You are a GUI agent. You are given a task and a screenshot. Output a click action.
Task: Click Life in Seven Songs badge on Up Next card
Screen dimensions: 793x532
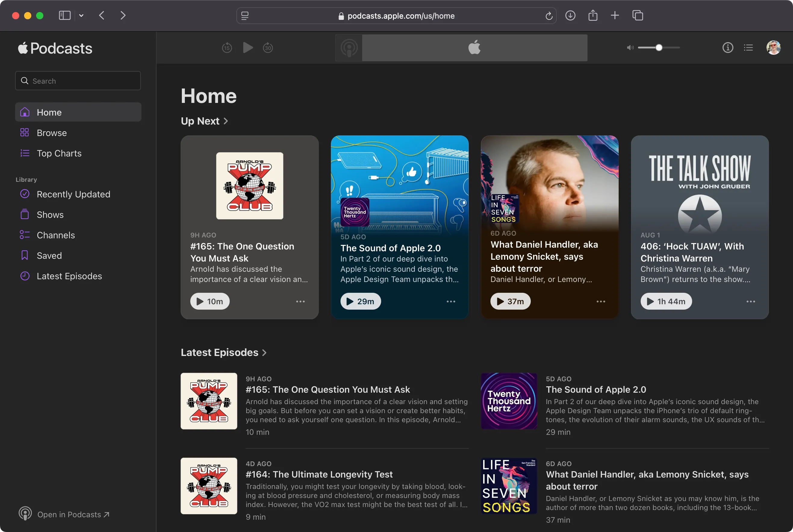click(505, 208)
